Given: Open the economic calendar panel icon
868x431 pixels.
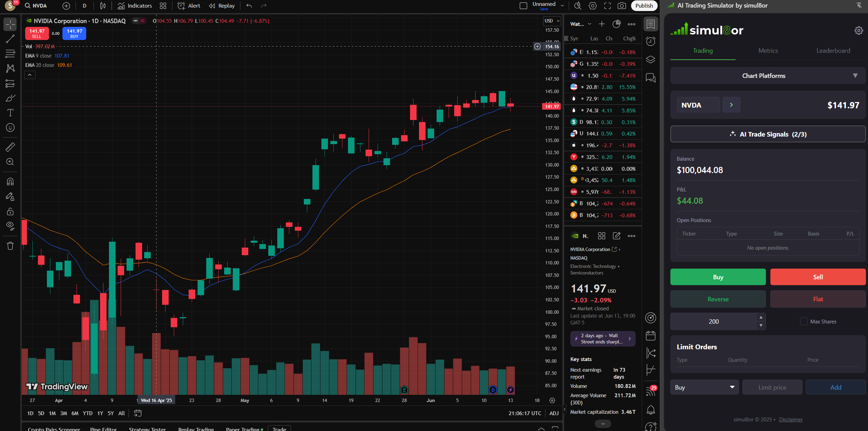Looking at the screenshot, I should [651, 335].
